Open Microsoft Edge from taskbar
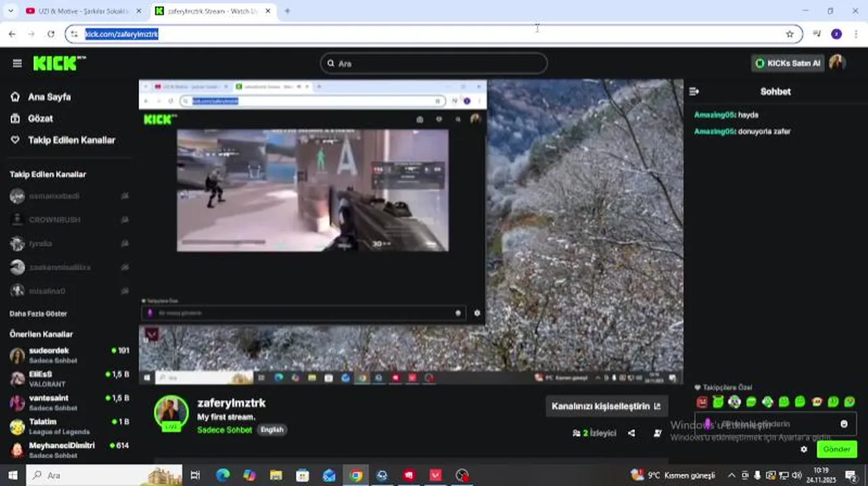Screen dimensions: 868x486 pos(222,475)
